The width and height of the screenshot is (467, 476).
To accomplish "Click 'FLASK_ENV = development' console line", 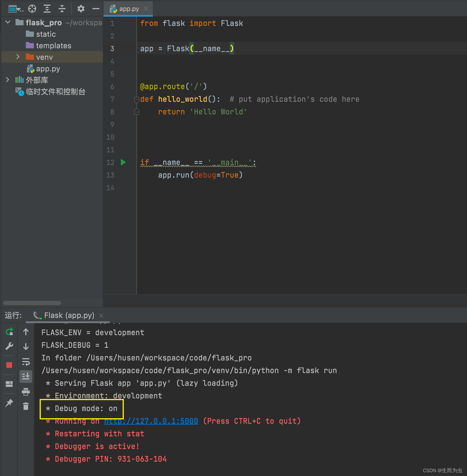I will coord(93,333).
